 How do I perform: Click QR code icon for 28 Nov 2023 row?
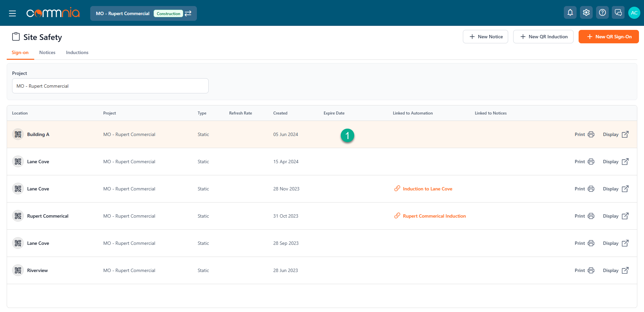(x=18, y=189)
